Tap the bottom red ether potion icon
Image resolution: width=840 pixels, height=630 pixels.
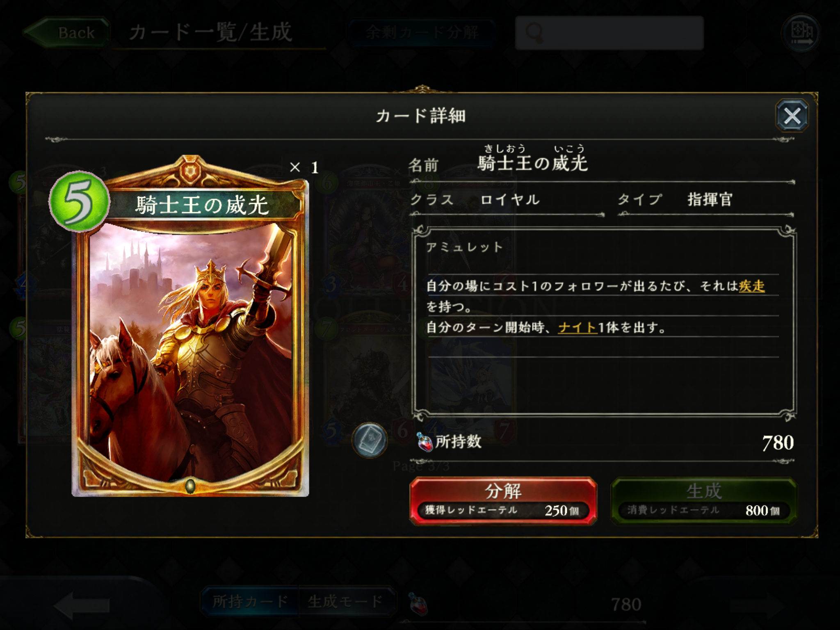pos(418,604)
